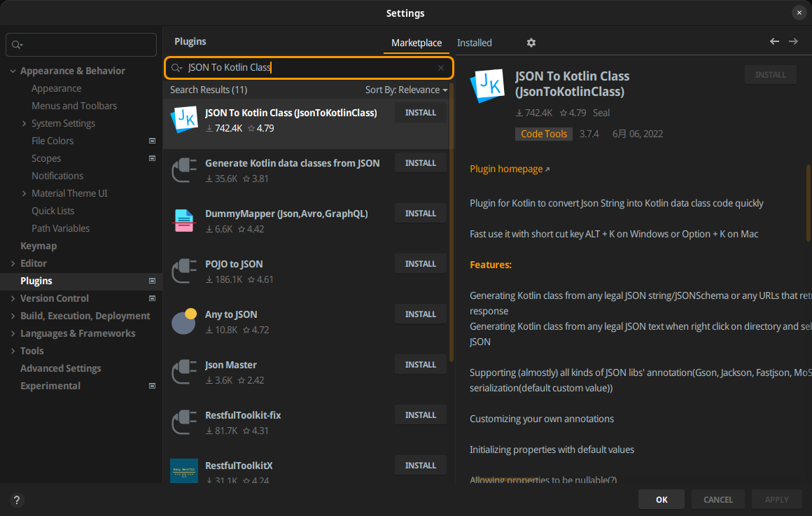Click the forward navigation arrow
The width and height of the screenshot is (812, 516).
793,41
